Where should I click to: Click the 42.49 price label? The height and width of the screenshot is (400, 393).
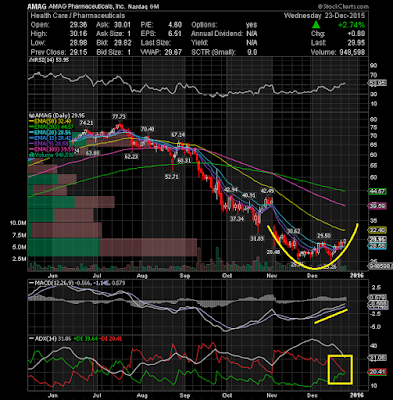pyautogui.click(x=267, y=191)
